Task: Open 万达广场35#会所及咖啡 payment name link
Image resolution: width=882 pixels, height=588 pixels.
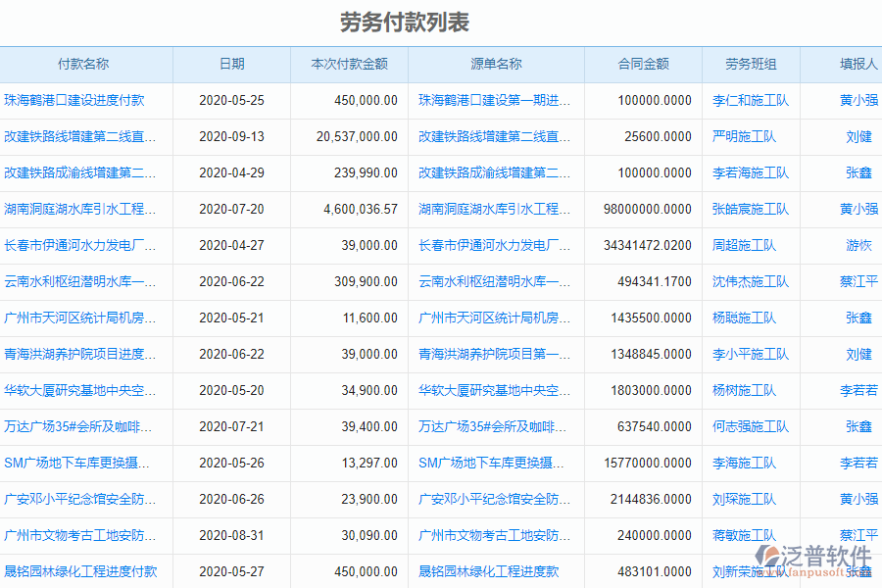Action: [x=77, y=426]
